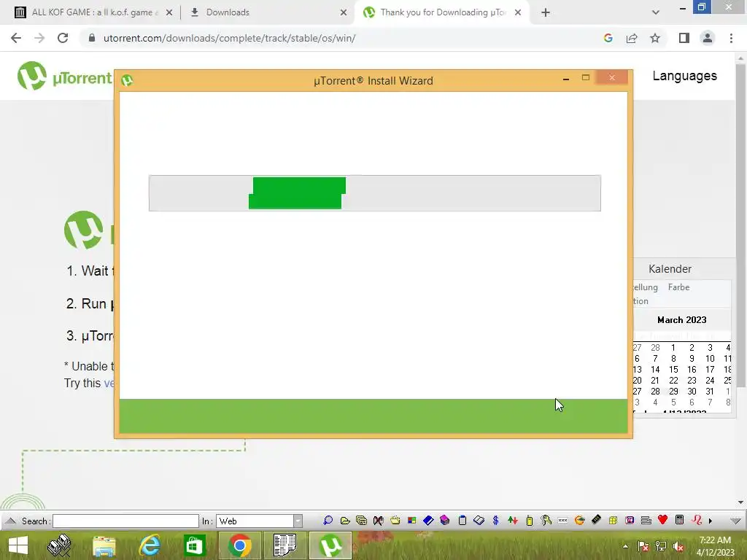The width and height of the screenshot is (747, 560).
Task: Open the Windows Store taskbar icon
Action: [x=194, y=545]
